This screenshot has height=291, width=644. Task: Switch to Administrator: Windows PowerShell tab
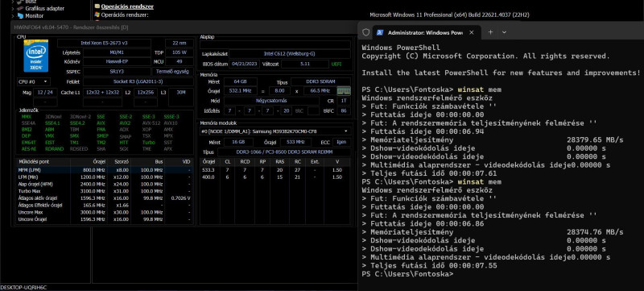point(426,32)
